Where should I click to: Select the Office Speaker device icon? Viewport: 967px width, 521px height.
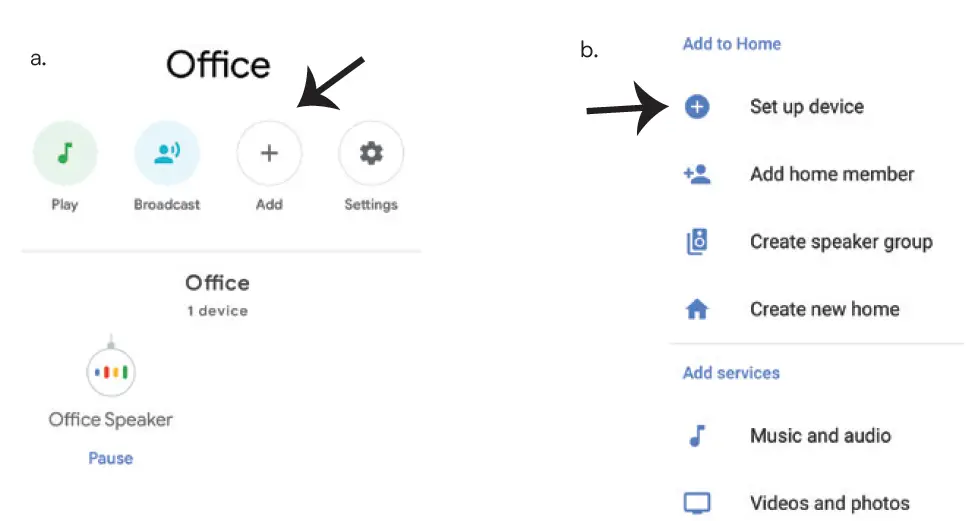pos(111,372)
